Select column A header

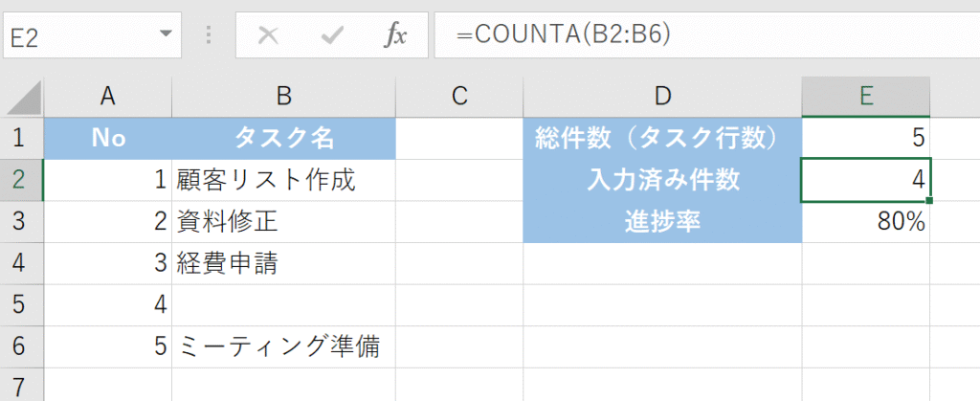coord(107,97)
